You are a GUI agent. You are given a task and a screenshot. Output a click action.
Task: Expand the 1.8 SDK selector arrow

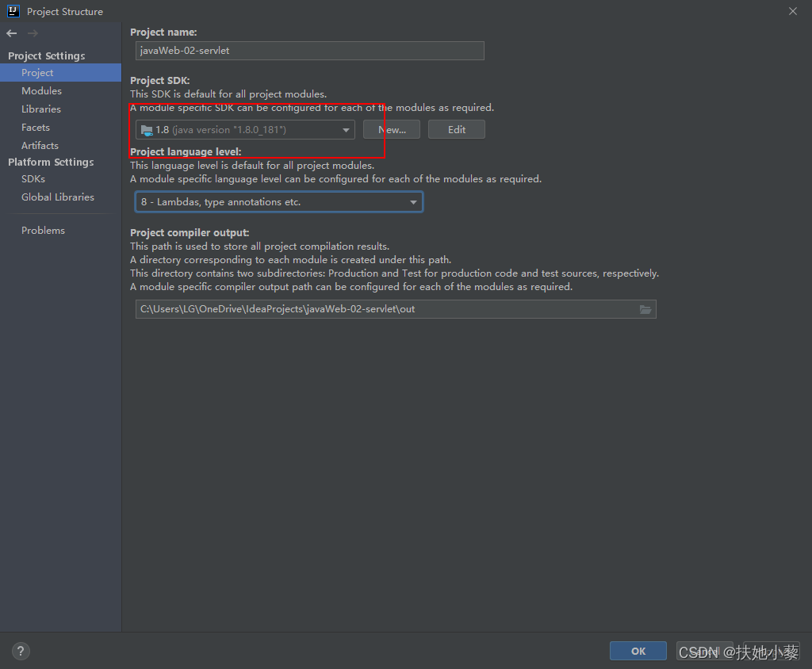(x=345, y=129)
